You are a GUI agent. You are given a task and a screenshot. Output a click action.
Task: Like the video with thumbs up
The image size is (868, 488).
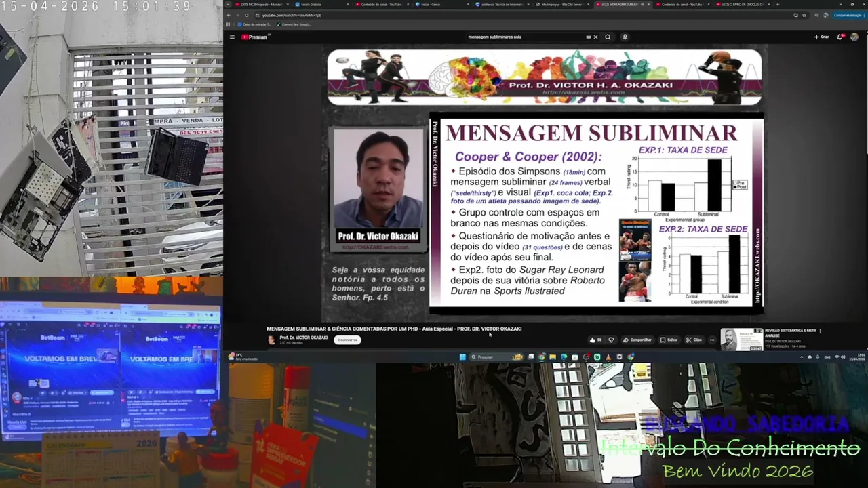pyautogui.click(x=595, y=340)
